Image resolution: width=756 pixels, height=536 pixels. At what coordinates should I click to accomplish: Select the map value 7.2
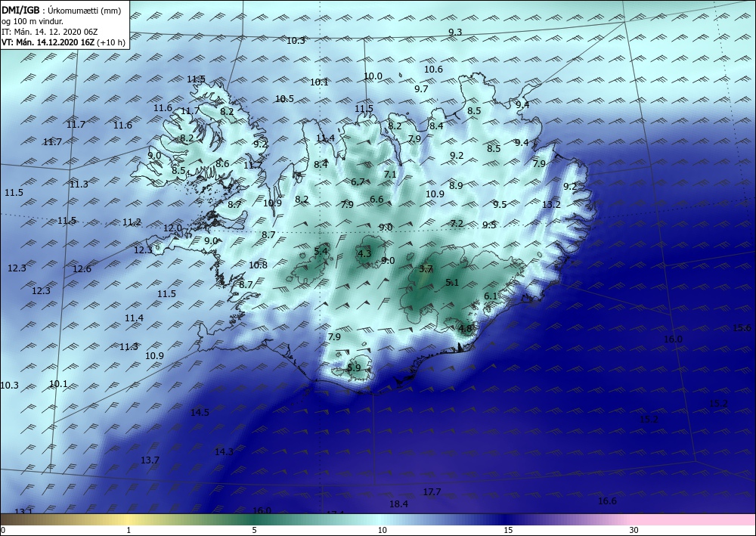pos(457,224)
